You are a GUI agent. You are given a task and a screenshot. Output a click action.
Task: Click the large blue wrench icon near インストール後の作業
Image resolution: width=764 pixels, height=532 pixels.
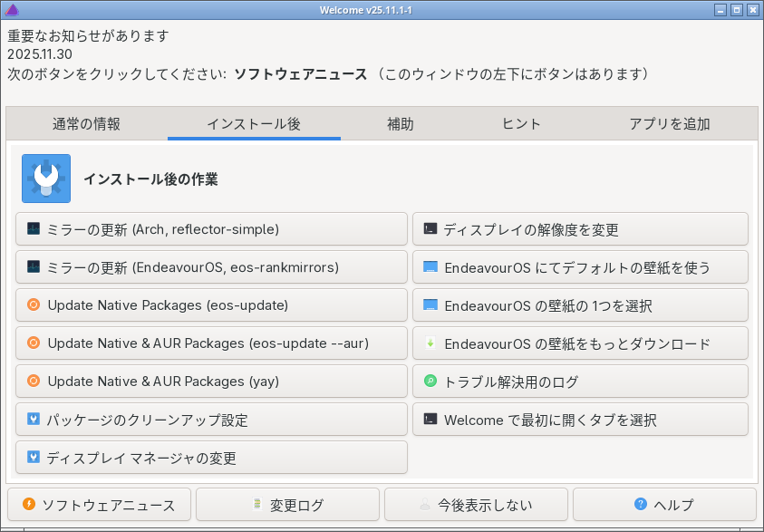coord(46,179)
